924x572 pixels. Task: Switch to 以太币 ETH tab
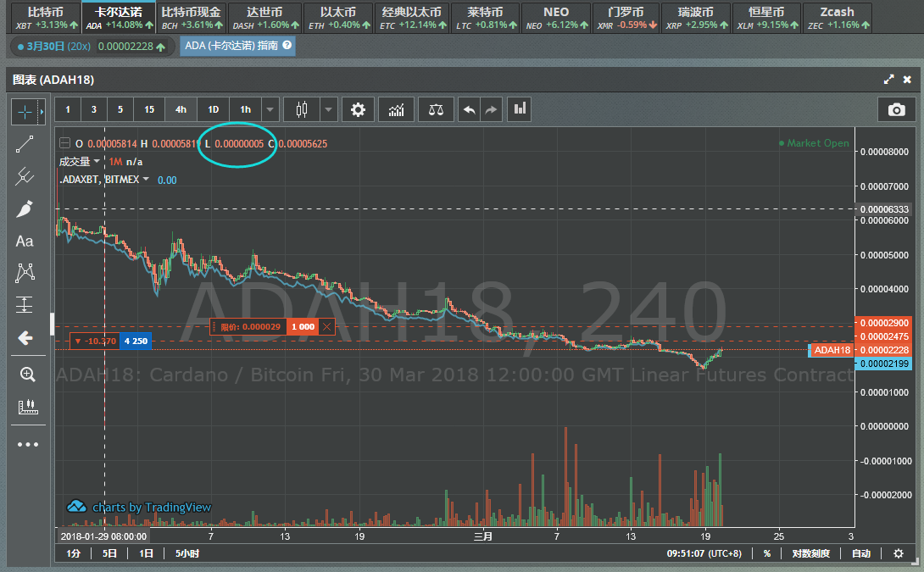(338, 18)
